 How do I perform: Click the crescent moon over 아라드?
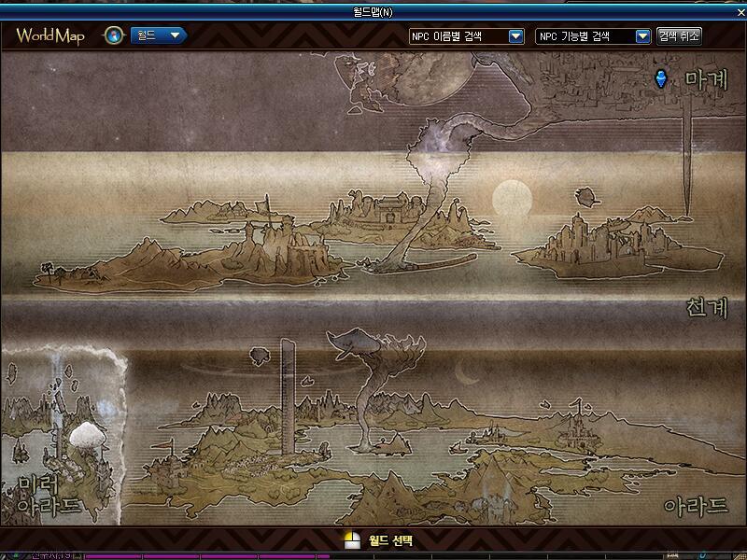pyautogui.click(x=465, y=372)
